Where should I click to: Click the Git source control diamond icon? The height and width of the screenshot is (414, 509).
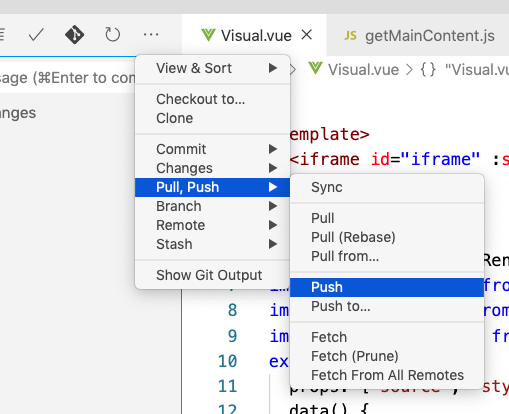click(74, 35)
